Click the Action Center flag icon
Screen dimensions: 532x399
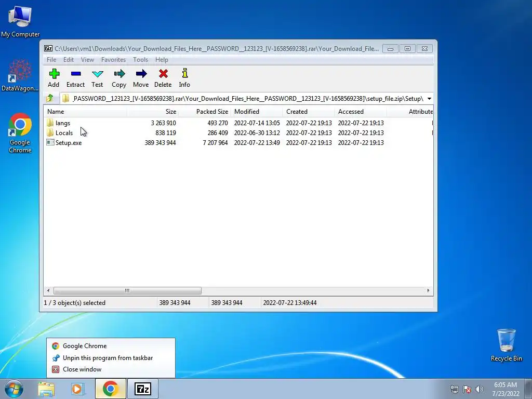[x=467, y=389]
